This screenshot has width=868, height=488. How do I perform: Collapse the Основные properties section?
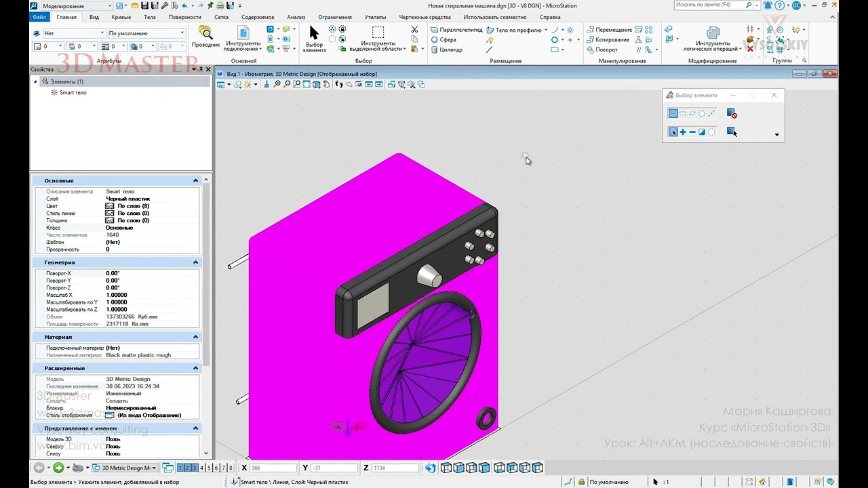coord(195,181)
